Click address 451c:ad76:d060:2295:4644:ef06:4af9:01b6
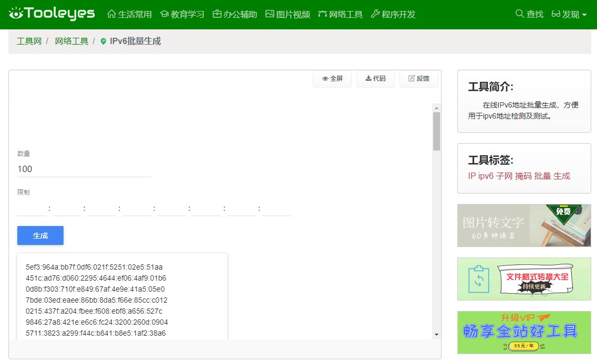Screen dimensions: 597x364 pos(96,278)
